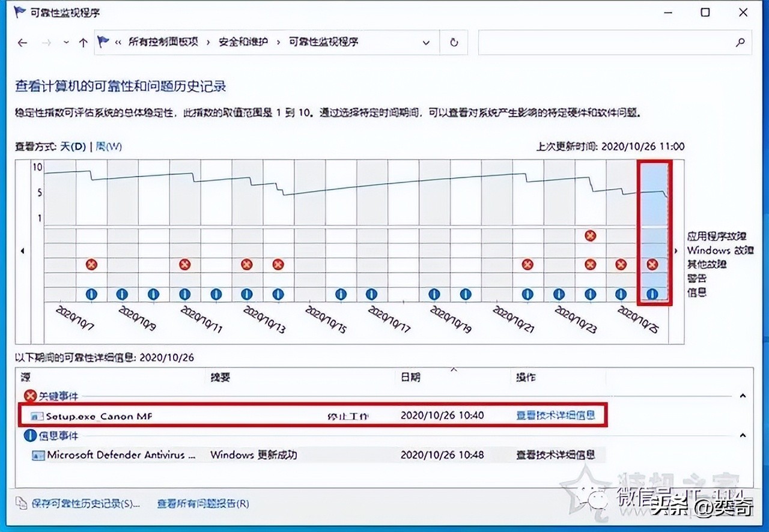Click the left chart scroll arrow
The image size is (769, 532).
[x=22, y=251]
